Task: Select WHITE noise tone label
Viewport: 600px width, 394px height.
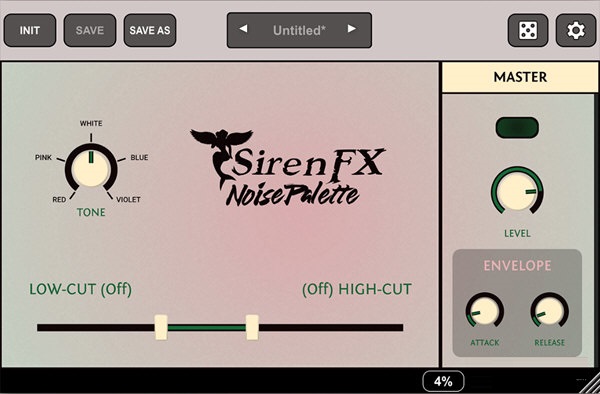Action: tap(91, 123)
